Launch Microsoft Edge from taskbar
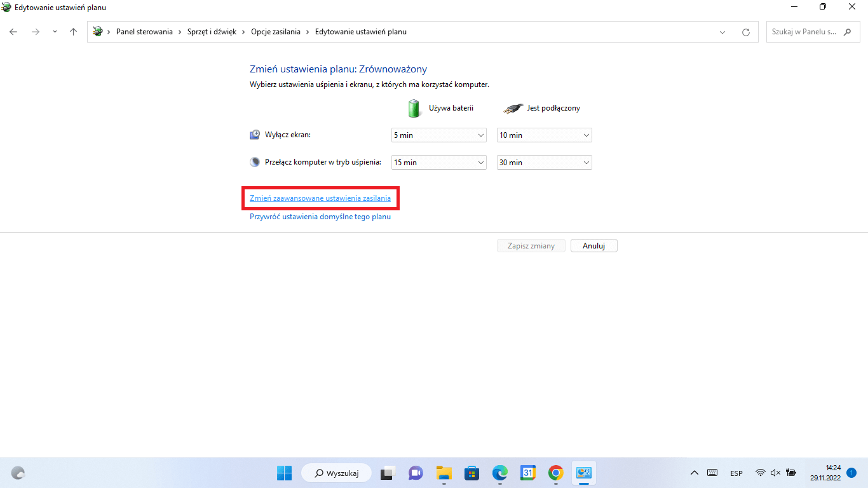The width and height of the screenshot is (868, 488). click(x=500, y=473)
